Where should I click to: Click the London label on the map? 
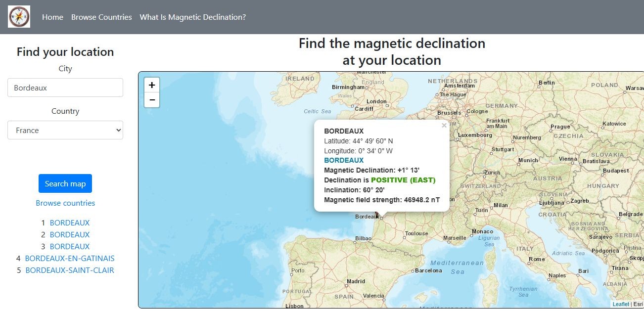click(x=376, y=102)
